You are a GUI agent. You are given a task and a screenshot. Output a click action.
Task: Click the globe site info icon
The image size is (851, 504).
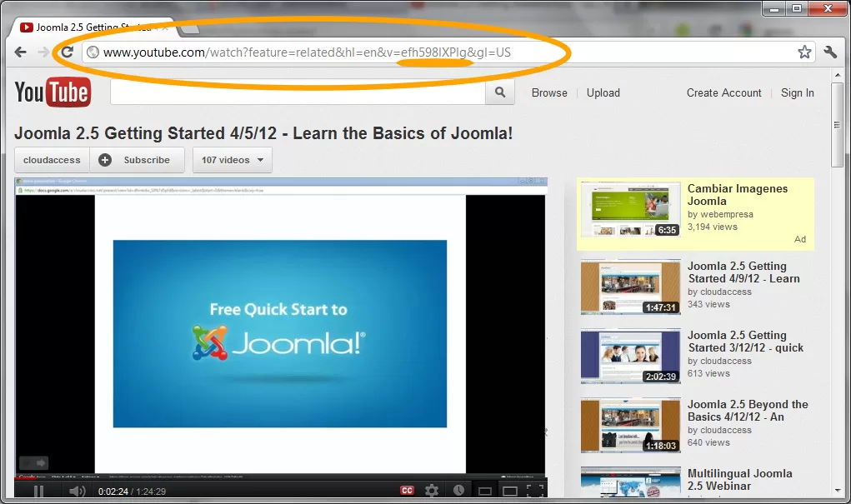(93, 52)
